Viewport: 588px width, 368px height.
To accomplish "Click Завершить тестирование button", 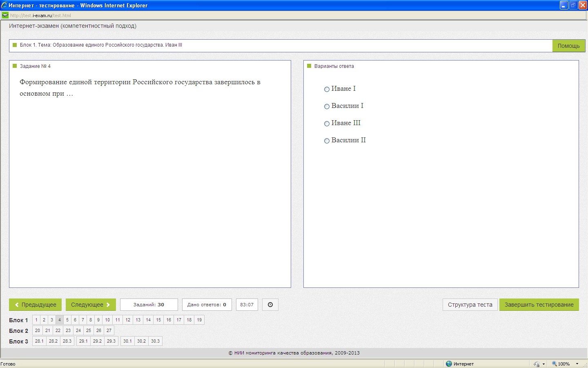I will point(539,305).
